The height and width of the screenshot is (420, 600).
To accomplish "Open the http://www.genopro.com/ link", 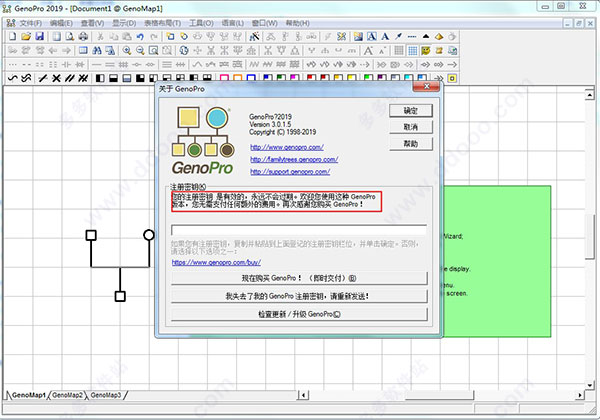I will (x=287, y=147).
